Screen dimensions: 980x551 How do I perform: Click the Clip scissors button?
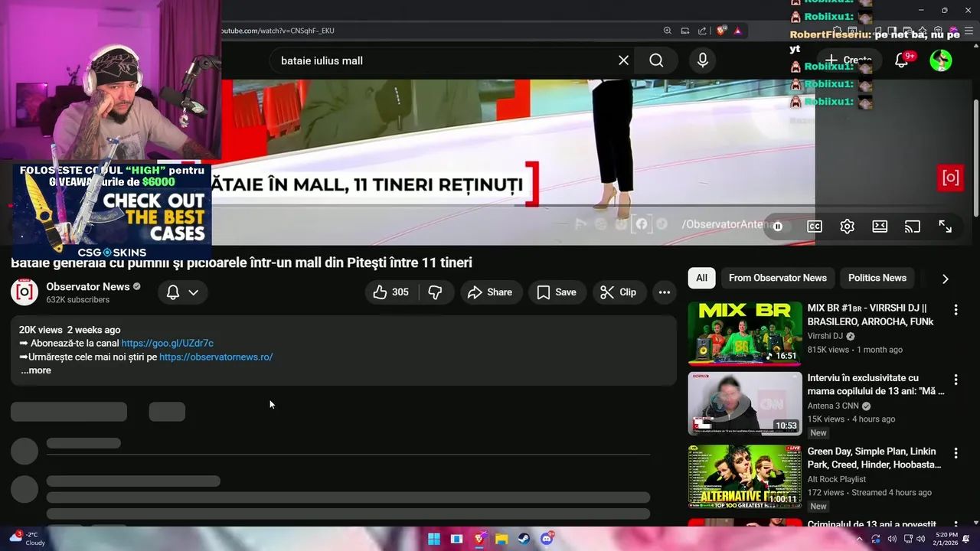(619, 292)
